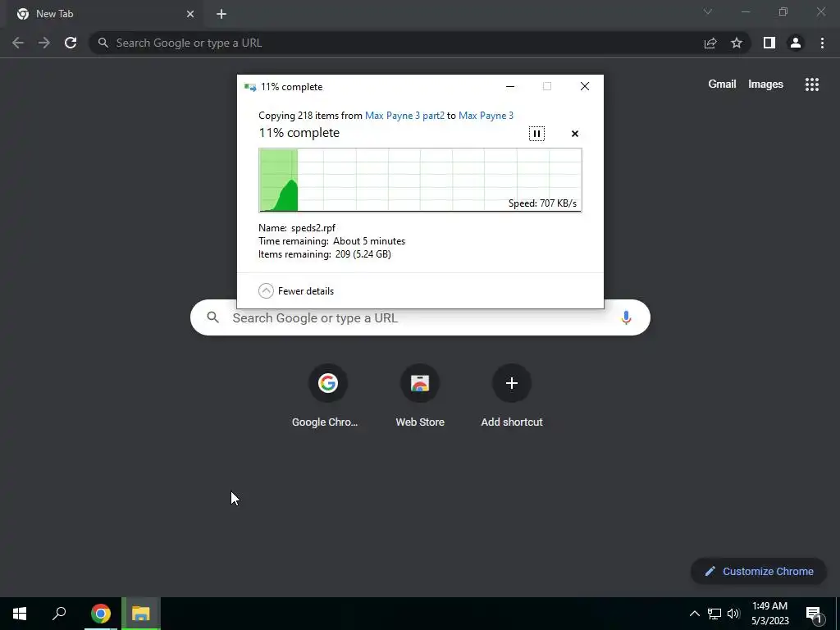Minimize the copy progress dialog

(510, 86)
